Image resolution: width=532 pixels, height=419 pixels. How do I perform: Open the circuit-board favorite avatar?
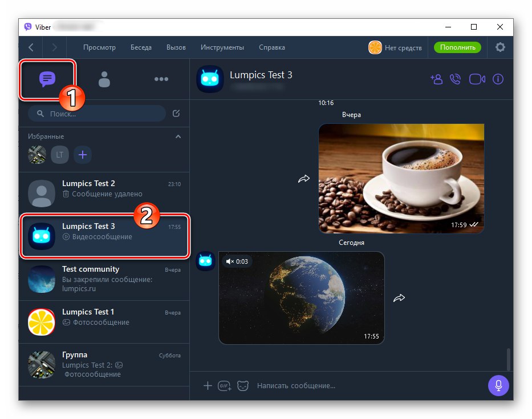tap(37, 155)
